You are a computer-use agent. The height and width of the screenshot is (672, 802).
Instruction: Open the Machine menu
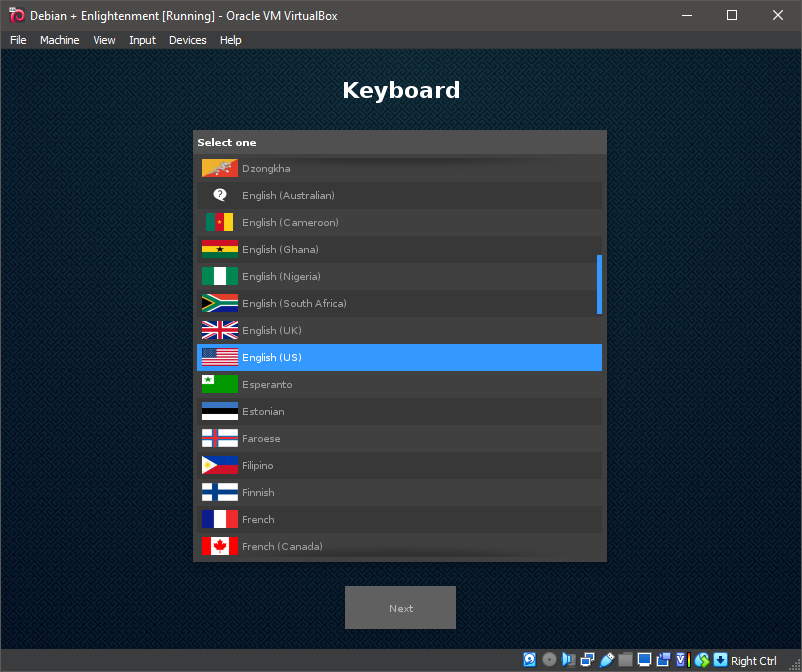click(59, 40)
